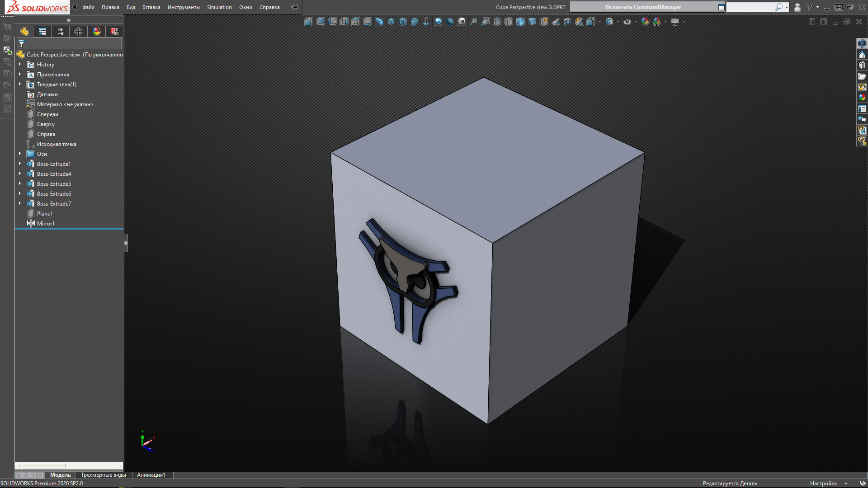The height and width of the screenshot is (488, 868).
Task: Select the Mirror1 feature
Action: tap(45, 224)
